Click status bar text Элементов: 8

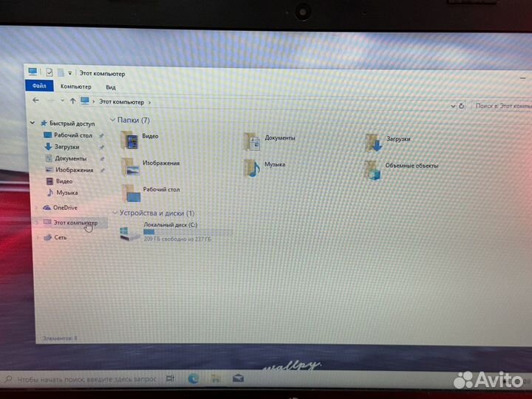point(60,338)
